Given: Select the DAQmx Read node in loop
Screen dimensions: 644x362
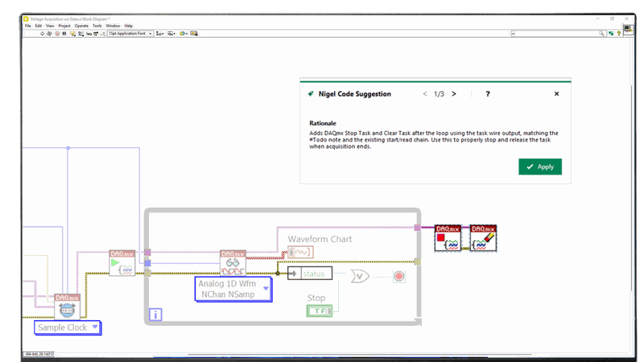Looking at the screenshot, I should tap(233, 263).
